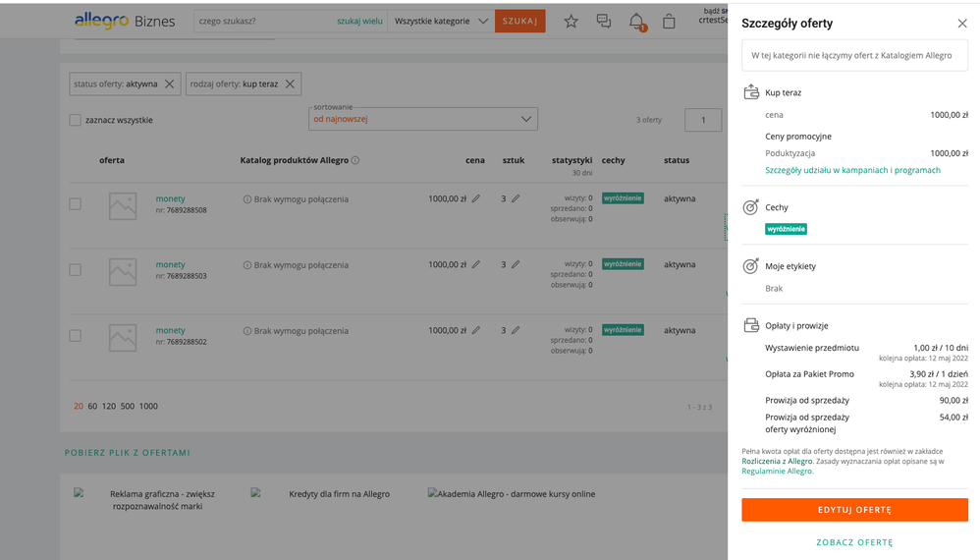Edit quantity of offer nr 7689288508
Viewport: 980px width, 560px height.
click(516, 198)
